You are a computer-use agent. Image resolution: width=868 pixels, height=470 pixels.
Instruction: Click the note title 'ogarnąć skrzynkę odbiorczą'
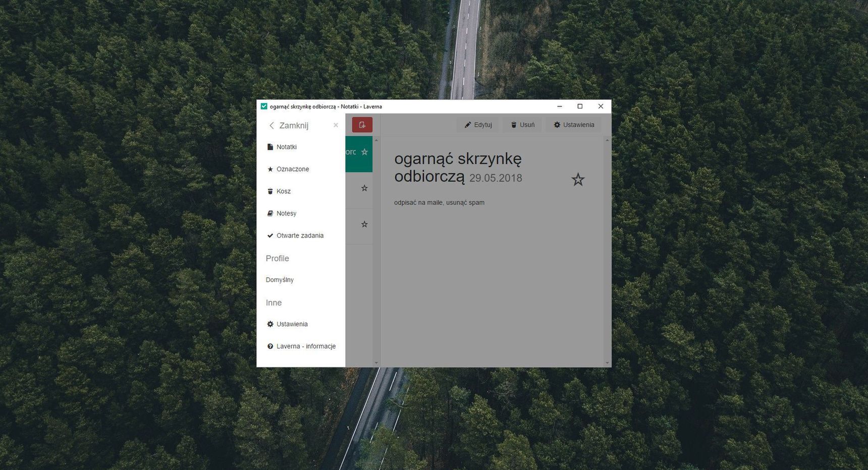[458, 167]
